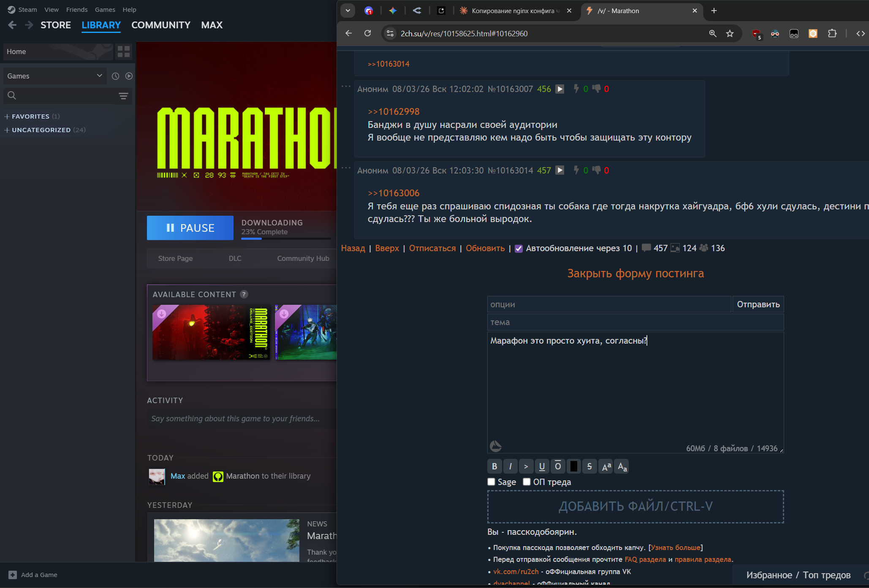The image size is (869, 588).
Task: Bookmark page with the star icon
Action: 730,34
